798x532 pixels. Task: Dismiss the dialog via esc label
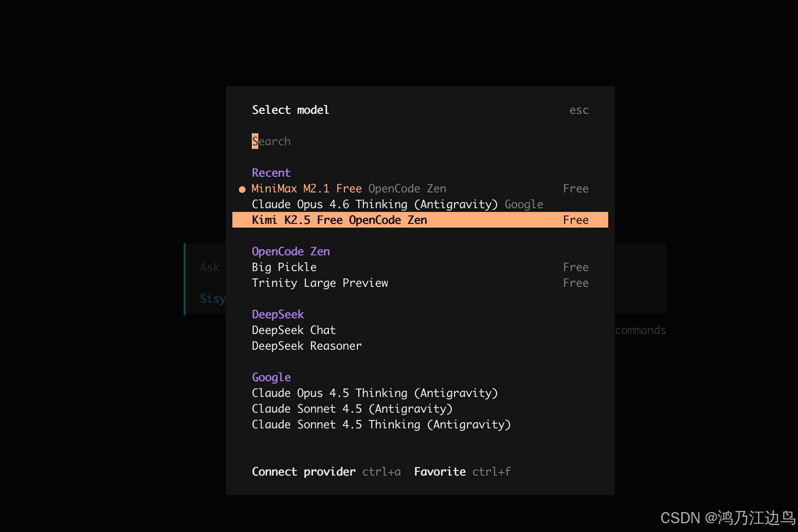pos(579,111)
